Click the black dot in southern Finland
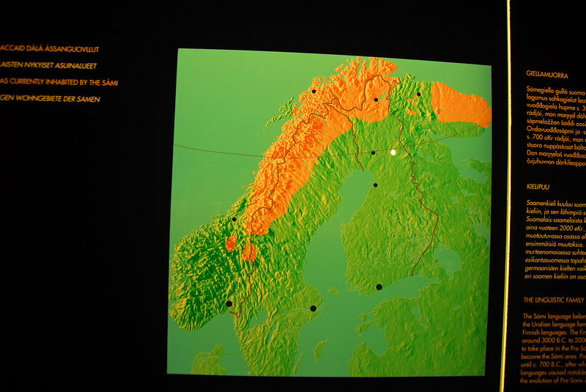This screenshot has width=586, height=392. 379,286
